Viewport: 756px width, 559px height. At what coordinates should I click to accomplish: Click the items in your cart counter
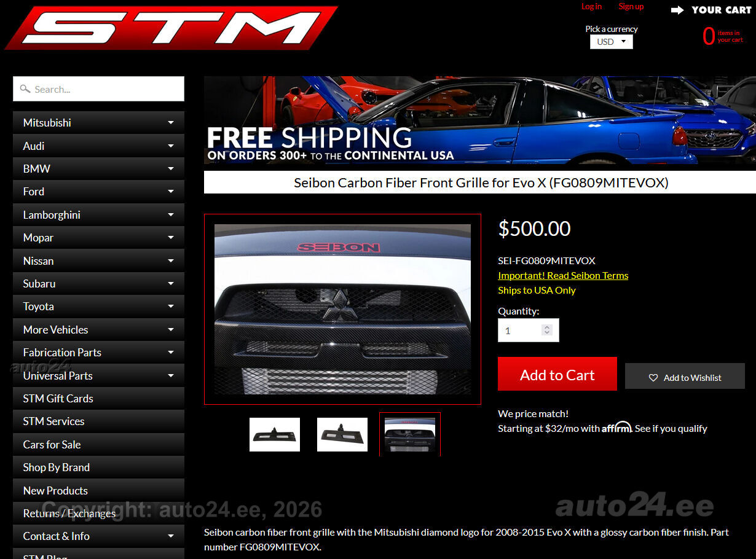point(723,36)
